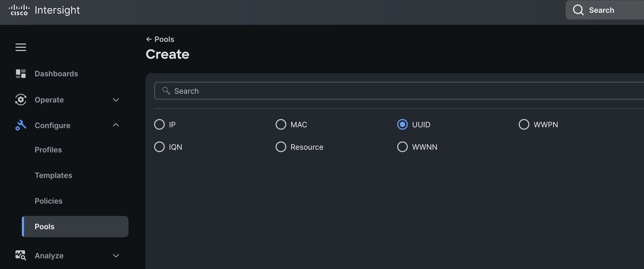The width and height of the screenshot is (644, 269).
Task: Choose the WWPN pool option
Action: (x=524, y=124)
